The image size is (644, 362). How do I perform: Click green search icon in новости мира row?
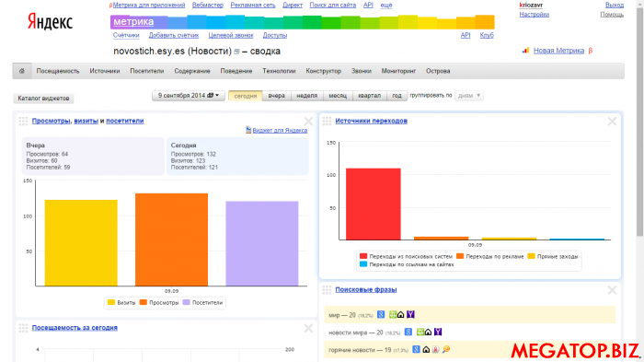pyautogui.click(x=420, y=332)
